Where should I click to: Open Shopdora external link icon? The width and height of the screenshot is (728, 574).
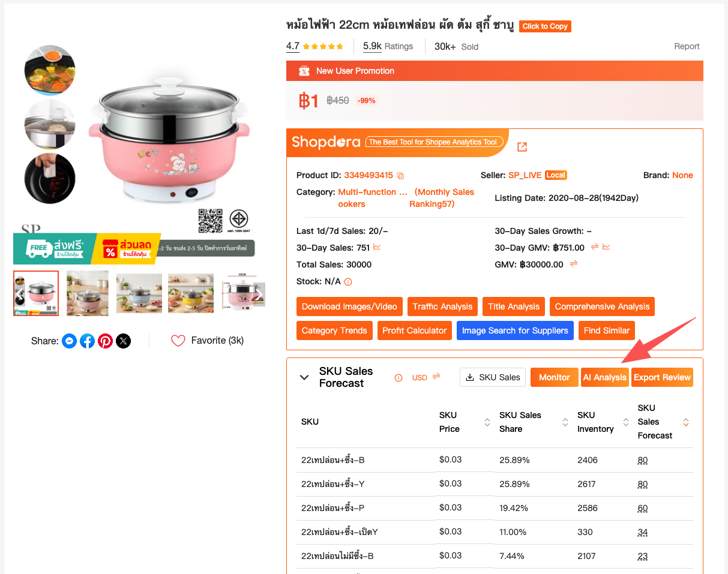tap(522, 147)
